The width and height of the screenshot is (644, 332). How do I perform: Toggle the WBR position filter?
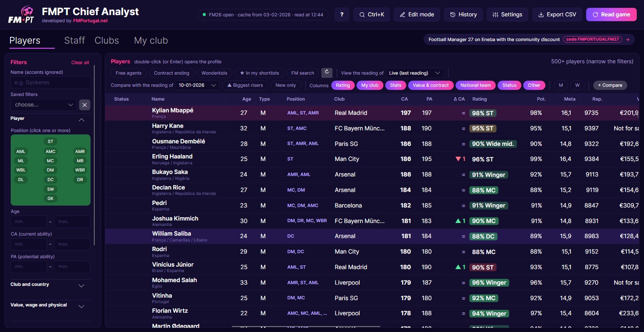tap(80, 170)
